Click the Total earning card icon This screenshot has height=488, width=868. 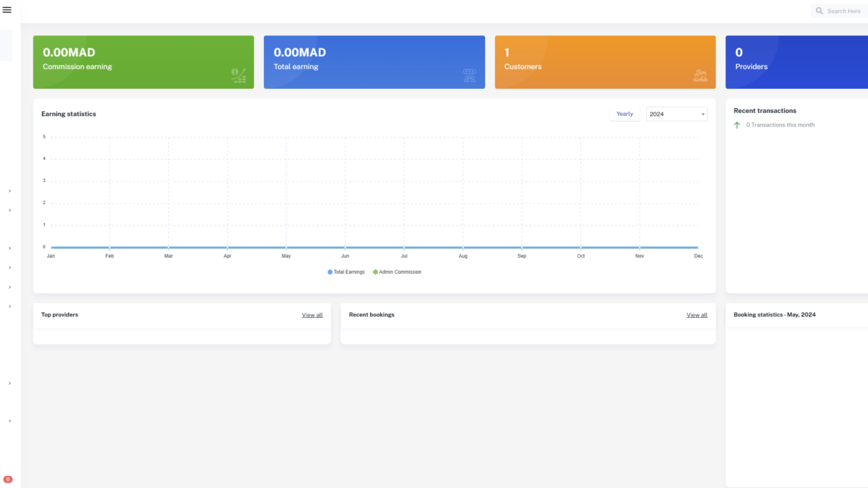pos(470,75)
